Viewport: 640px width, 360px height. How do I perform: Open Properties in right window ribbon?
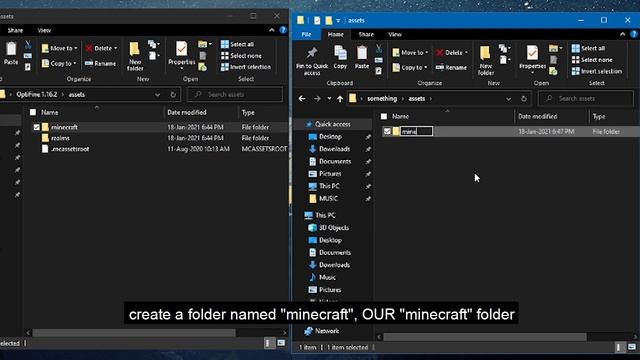point(532,59)
